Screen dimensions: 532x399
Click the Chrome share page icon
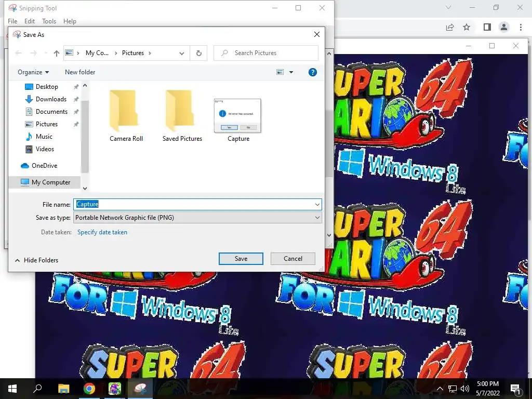pos(450,27)
